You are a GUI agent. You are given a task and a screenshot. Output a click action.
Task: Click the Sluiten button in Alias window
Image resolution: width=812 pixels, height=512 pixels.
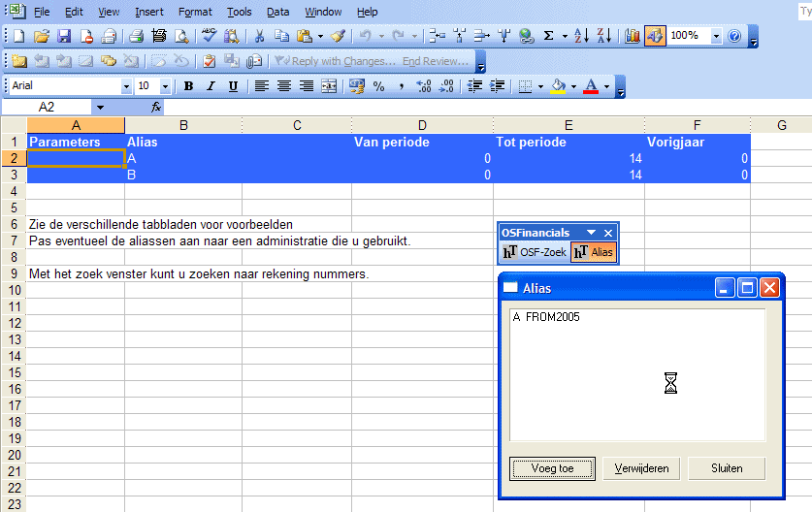[727, 468]
